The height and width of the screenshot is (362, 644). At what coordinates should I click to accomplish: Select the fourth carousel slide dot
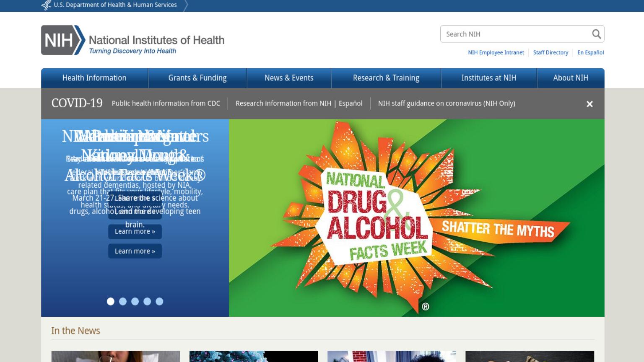(x=147, y=301)
